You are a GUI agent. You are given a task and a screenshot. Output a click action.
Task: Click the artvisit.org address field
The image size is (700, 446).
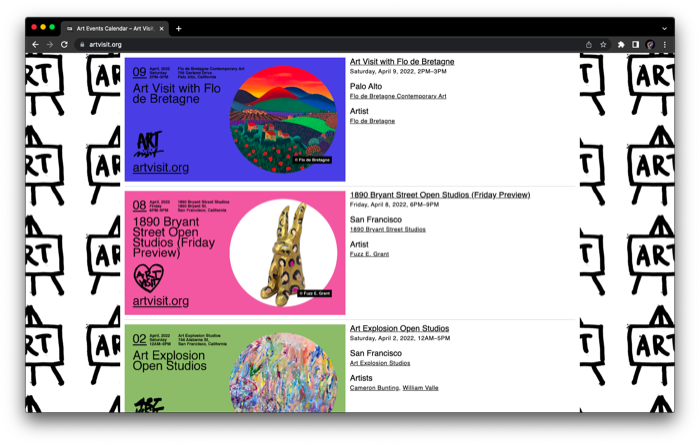click(330, 45)
